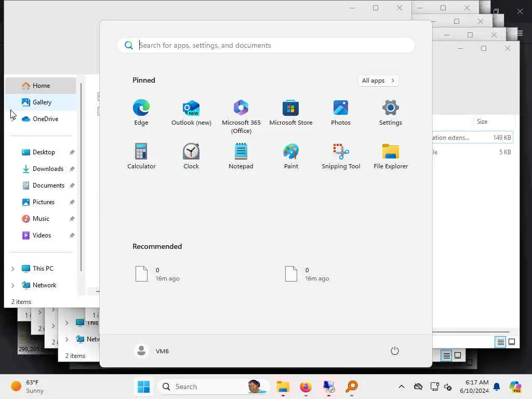532x399 pixels.
Task: Launch Calculator from Start menu
Action: [x=141, y=156]
